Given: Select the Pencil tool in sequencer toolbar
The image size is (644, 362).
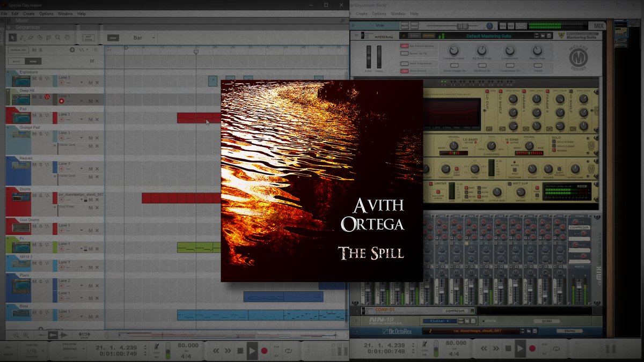Looking at the screenshot, I should tap(22, 38).
